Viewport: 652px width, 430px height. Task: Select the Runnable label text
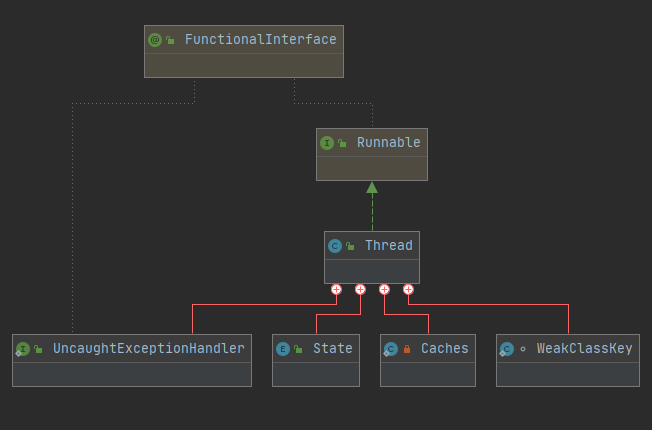point(389,143)
